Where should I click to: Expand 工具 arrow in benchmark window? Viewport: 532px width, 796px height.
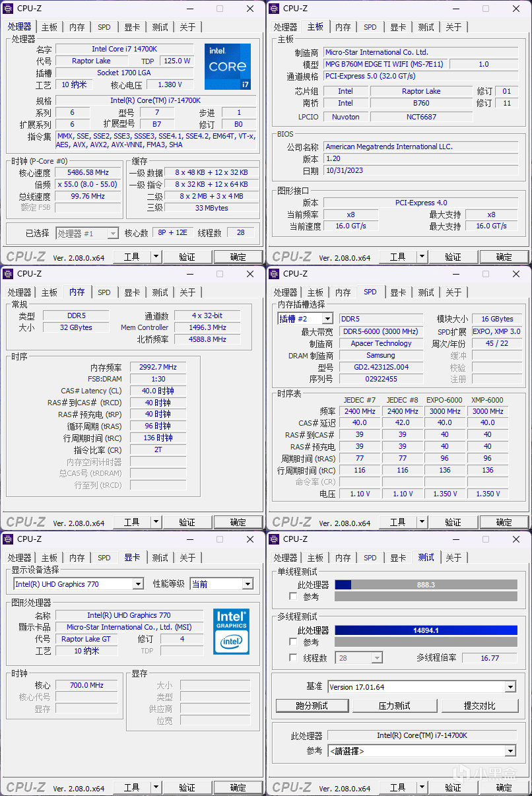422,787
